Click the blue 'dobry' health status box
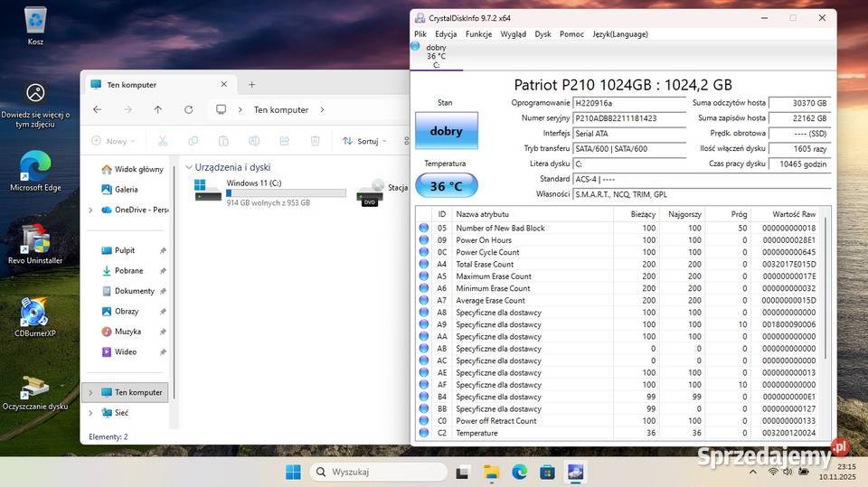This screenshot has width=868, height=487. pos(446,131)
